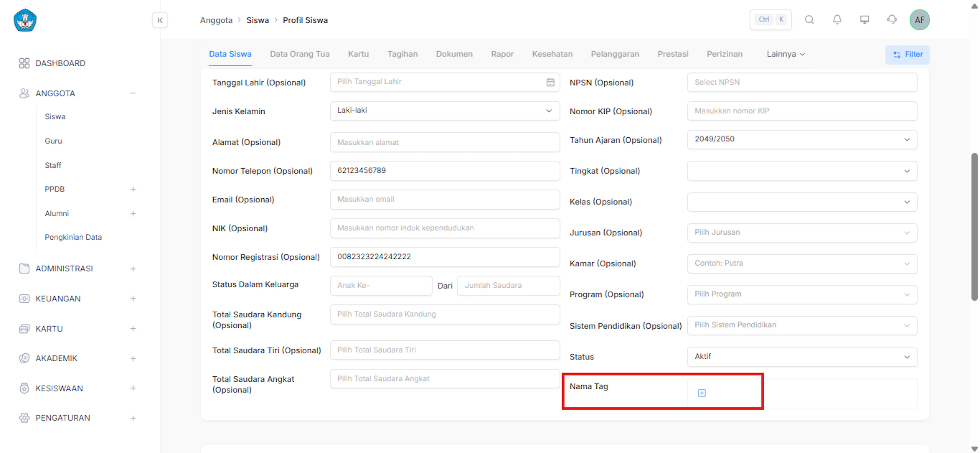Expand the PPDB submenu
This screenshot has width=980, height=453.
[x=133, y=189]
